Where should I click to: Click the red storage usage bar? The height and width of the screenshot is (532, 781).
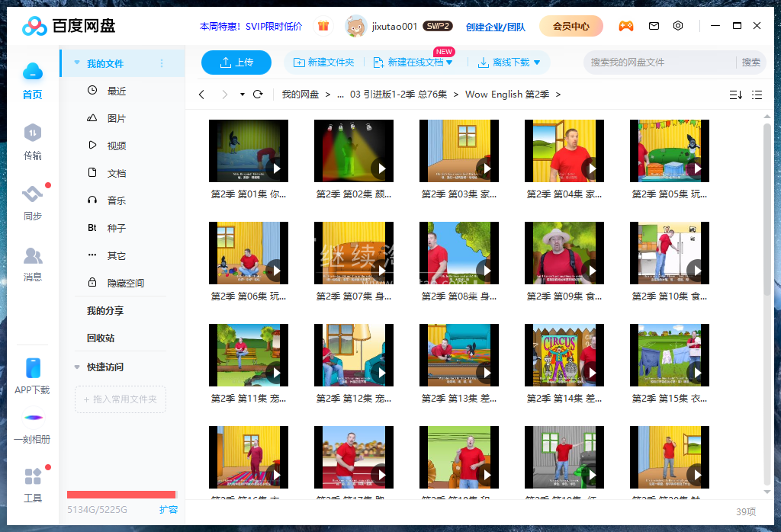[x=121, y=495]
